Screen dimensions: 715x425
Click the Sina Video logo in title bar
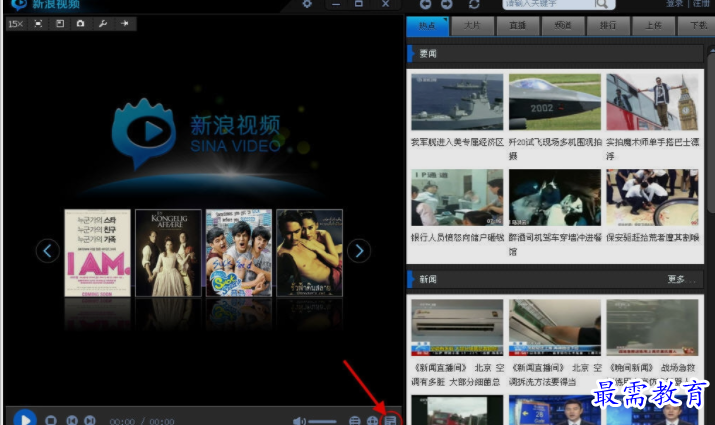19,4
